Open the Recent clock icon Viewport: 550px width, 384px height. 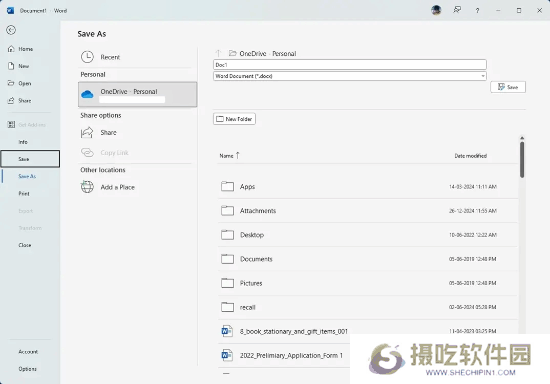pos(87,57)
